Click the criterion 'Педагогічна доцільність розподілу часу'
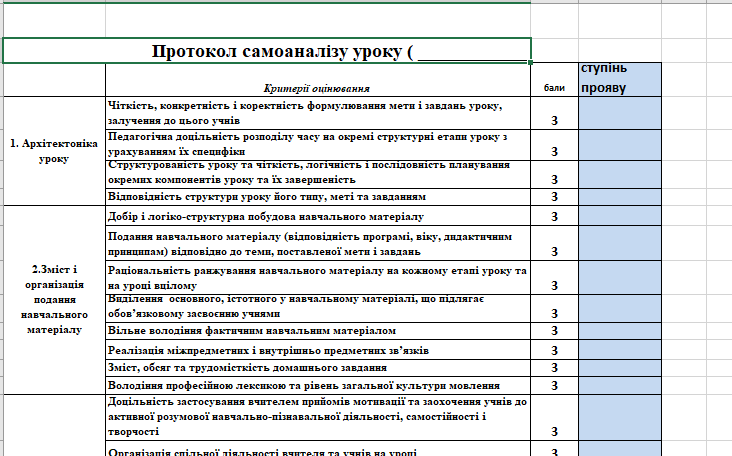Screen dimensions: 732x456 pos(318,145)
